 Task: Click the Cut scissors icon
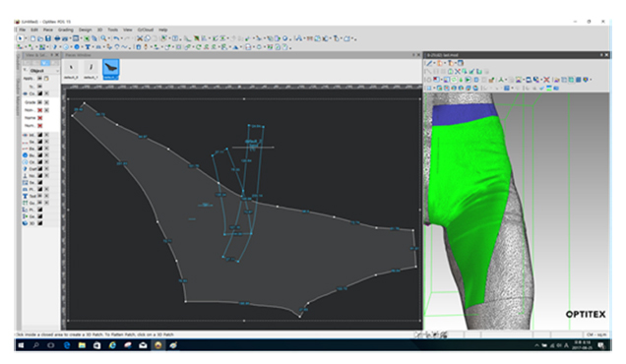(x=140, y=38)
